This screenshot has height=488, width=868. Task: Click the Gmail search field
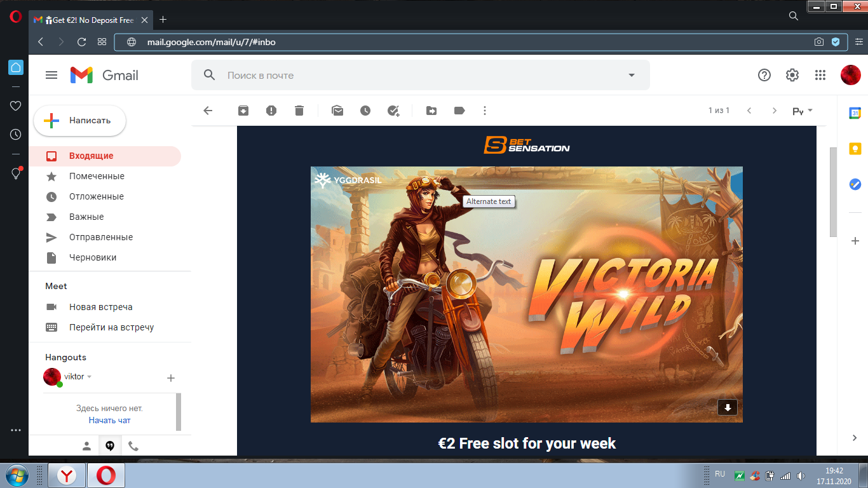pos(420,75)
